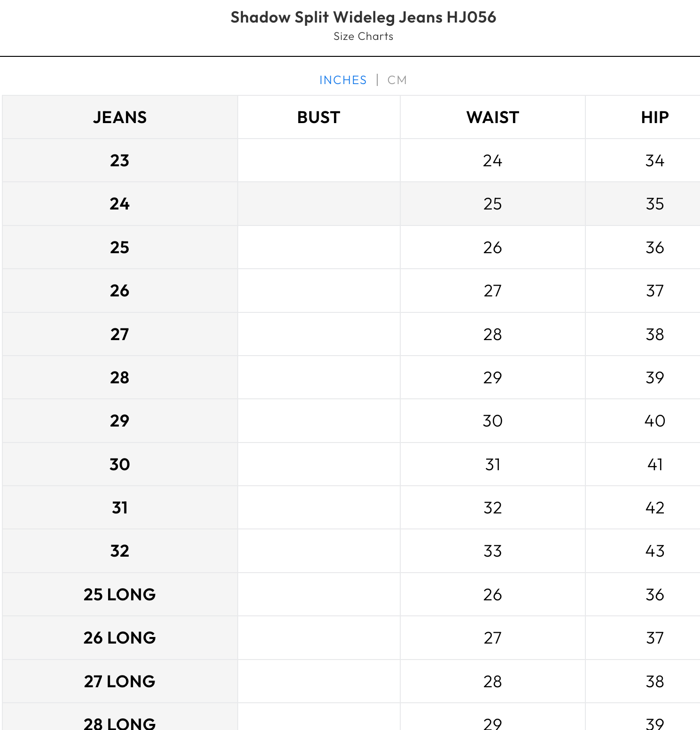This screenshot has width=700, height=730.
Task: Click the WAIST column header
Action: click(x=492, y=117)
